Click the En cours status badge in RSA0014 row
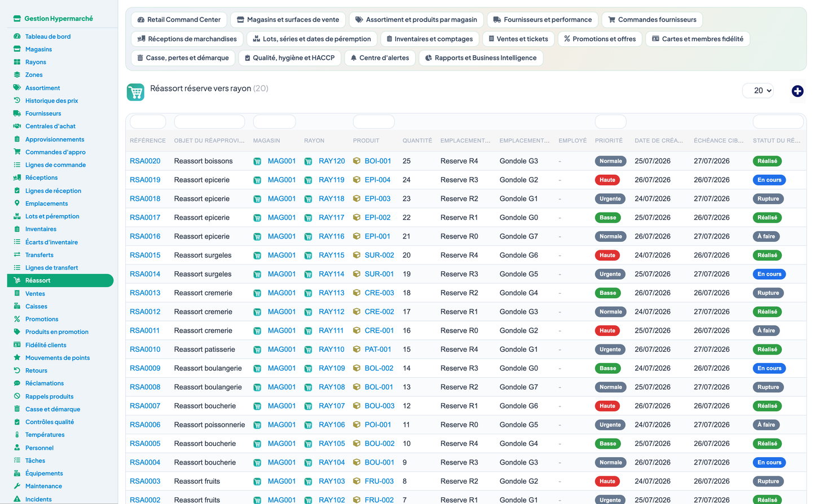The image size is (815, 504). [x=769, y=274]
